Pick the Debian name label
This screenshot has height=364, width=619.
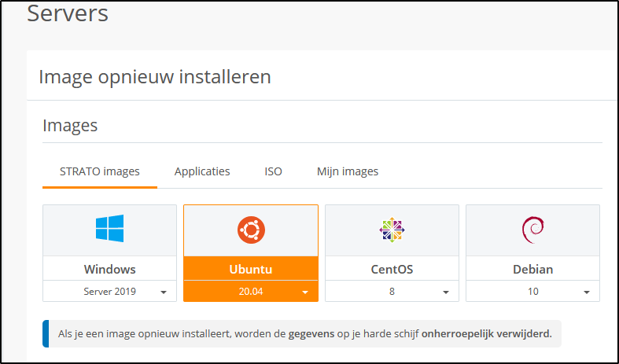click(x=532, y=269)
